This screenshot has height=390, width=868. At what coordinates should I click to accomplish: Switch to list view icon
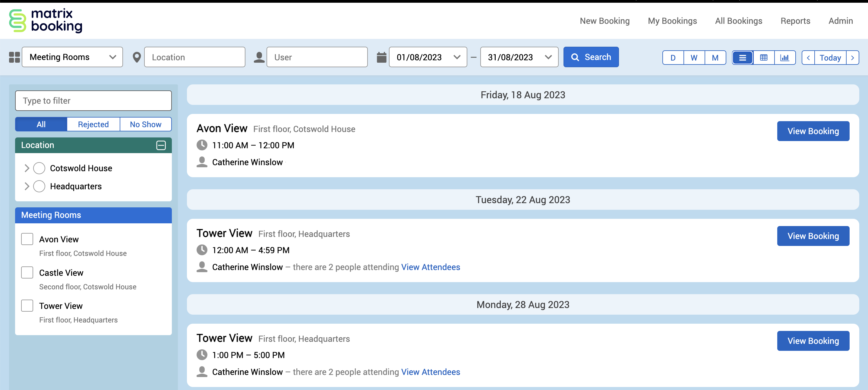pos(742,58)
